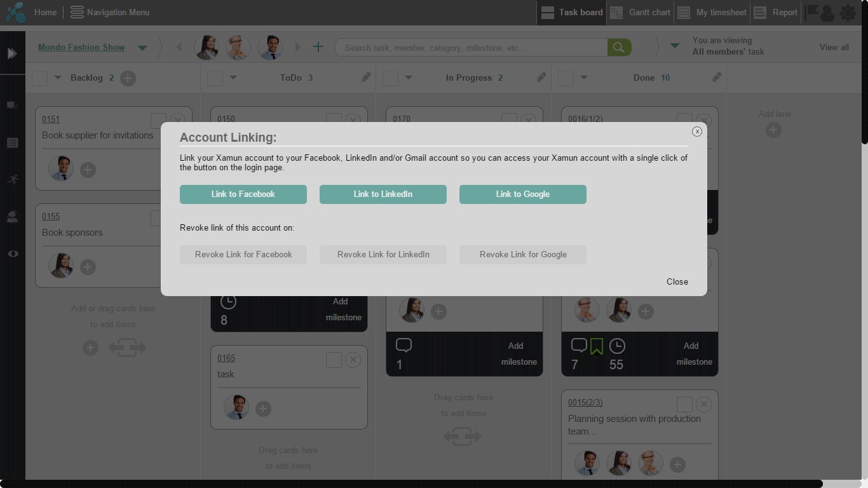The height and width of the screenshot is (488, 868).
Task: Open the list icon in left sidebar
Action: pyautogui.click(x=12, y=143)
